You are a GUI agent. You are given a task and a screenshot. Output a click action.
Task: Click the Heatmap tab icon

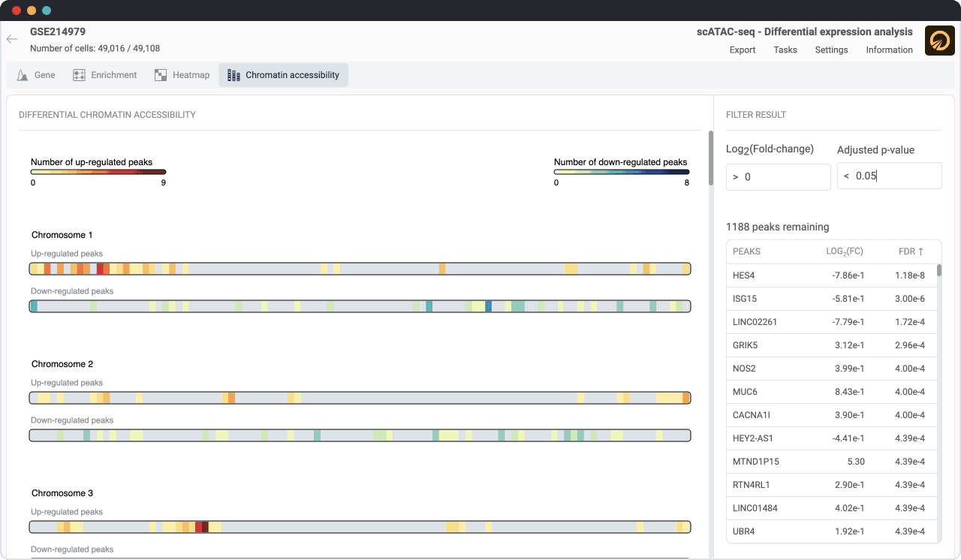pos(161,75)
